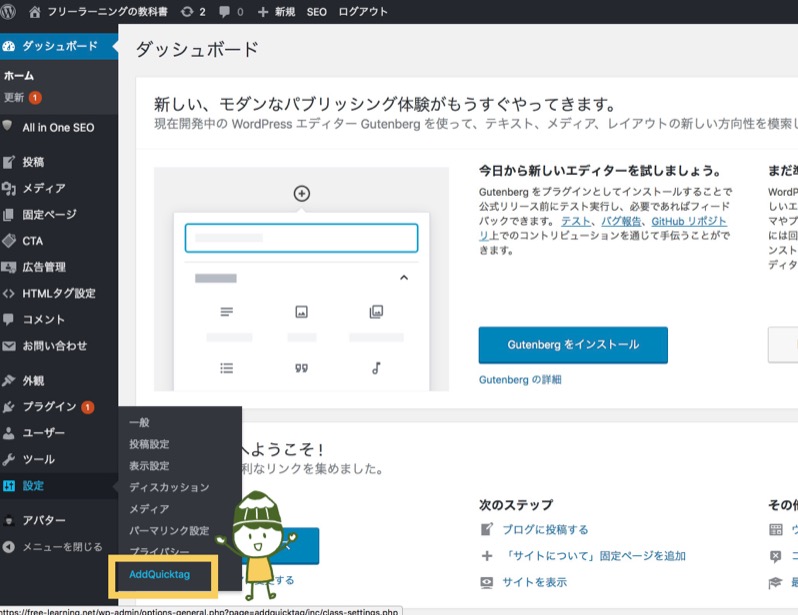
Task: Click the ツール wrench icon
Action: (x=8, y=459)
